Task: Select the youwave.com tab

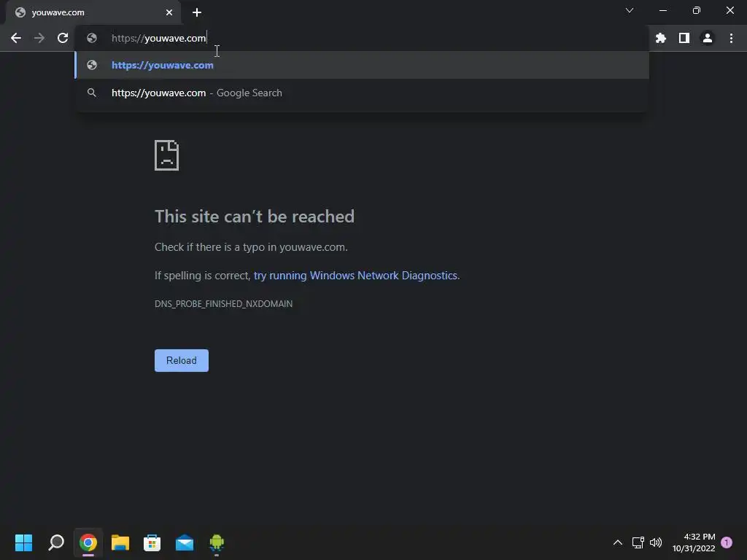Action: (93, 12)
